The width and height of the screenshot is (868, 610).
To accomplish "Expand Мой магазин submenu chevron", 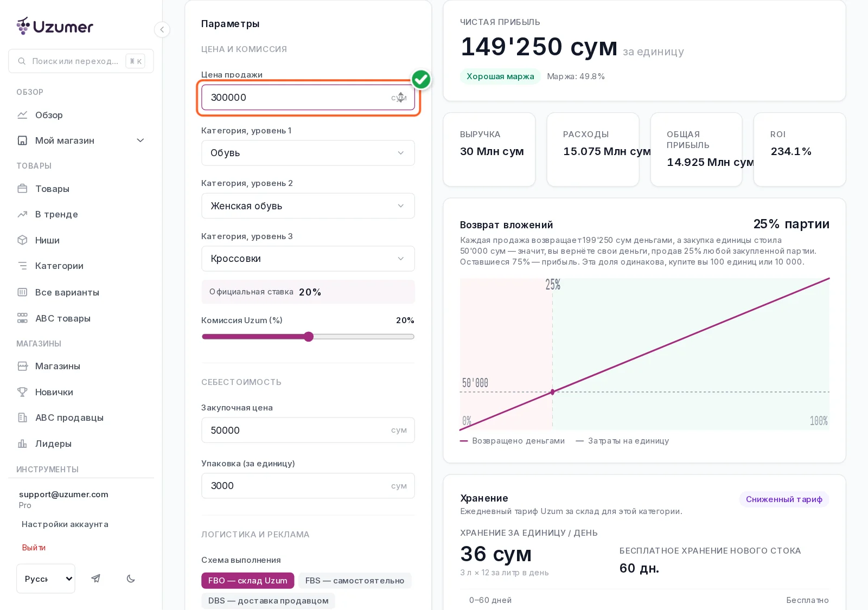I will 141,140.
